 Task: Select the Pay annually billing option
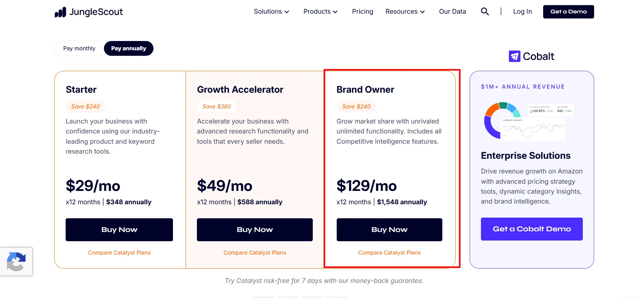[x=129, y=49]
